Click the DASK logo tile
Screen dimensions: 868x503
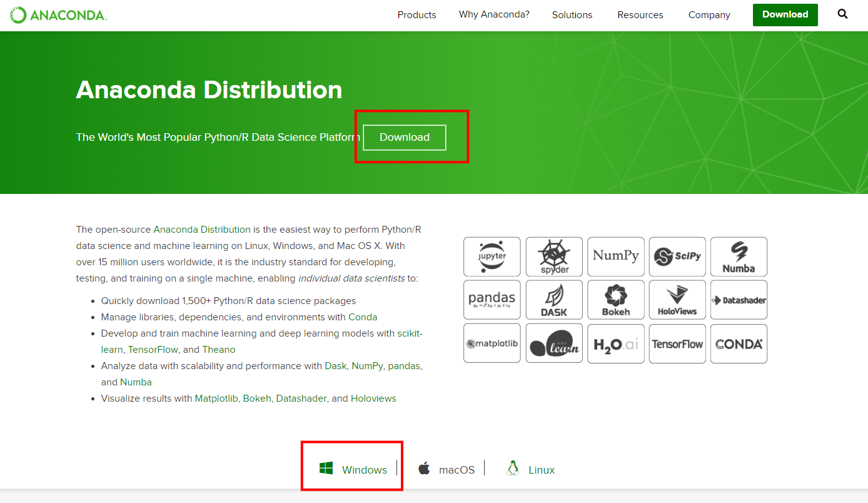[x=553, y=300]
